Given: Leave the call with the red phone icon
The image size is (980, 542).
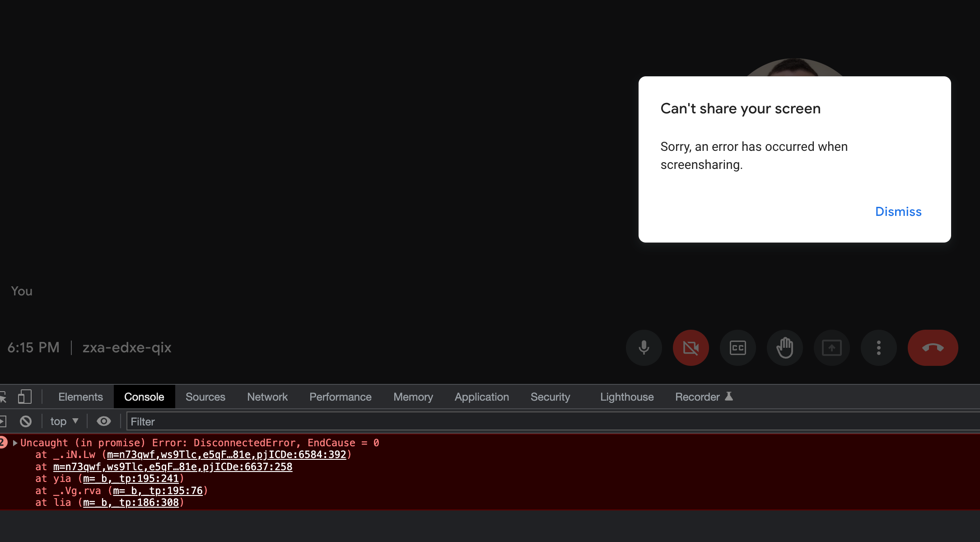Looking at the screenshot, I should pyautogui.click(x=933, y=348).
